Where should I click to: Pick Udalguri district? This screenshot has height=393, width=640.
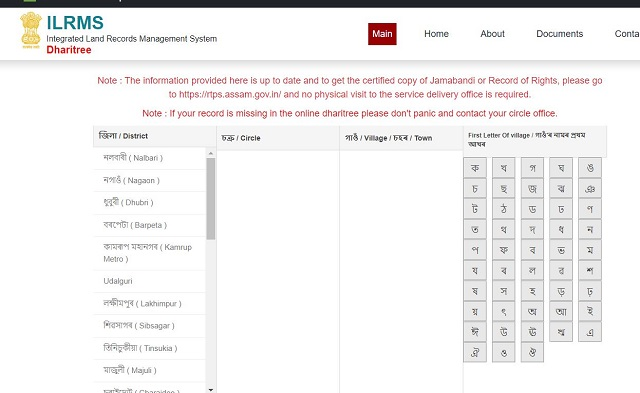click(x=149, y=281)
